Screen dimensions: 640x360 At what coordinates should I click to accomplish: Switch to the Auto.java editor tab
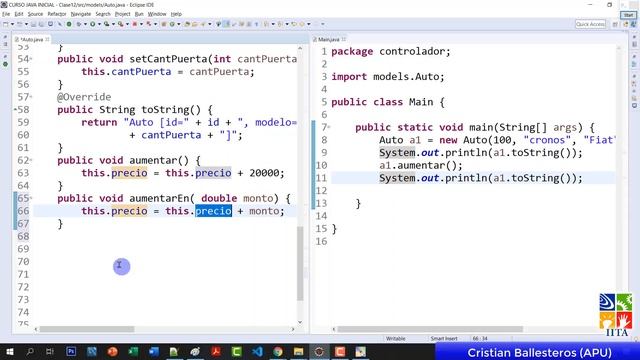31,40
